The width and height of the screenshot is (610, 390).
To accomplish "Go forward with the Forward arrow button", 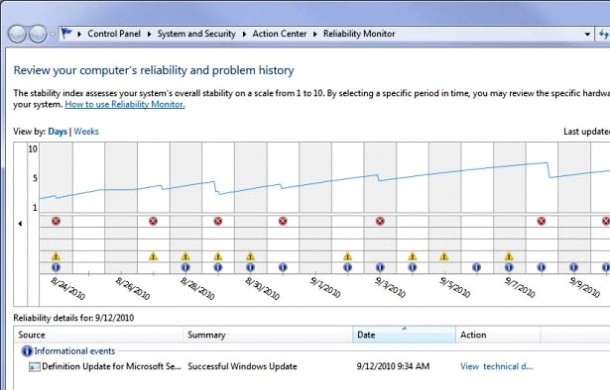I will tap(38, 34).
